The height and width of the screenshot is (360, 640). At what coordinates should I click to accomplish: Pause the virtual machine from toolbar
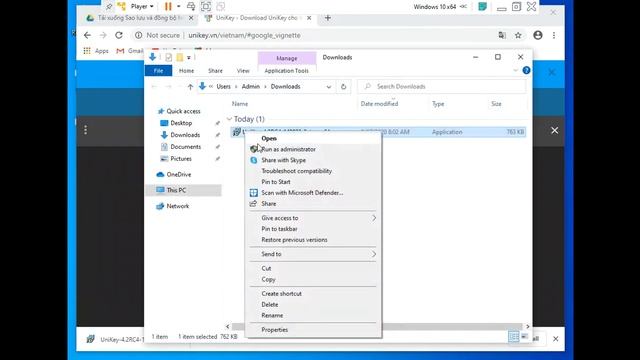point(168,6)
